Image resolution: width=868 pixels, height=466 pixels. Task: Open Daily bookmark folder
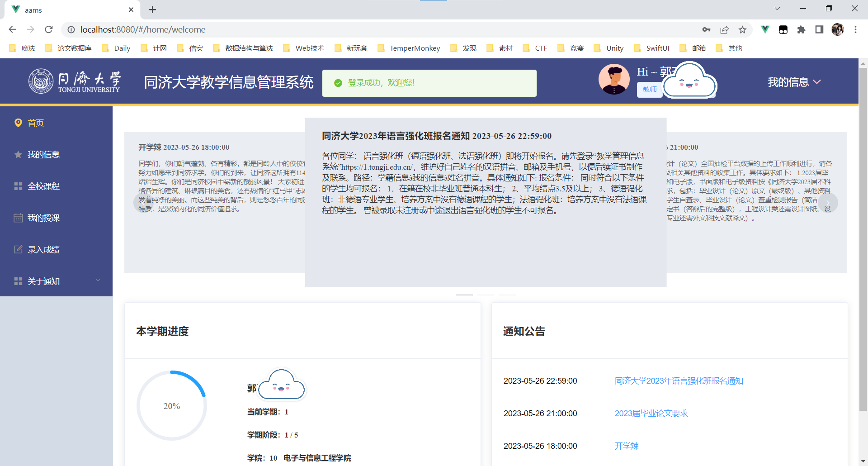tap(116, 48)
